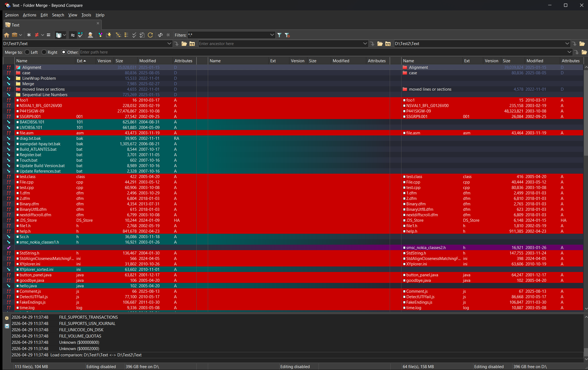Go up a level from ancestor folder

pyautogui.click(x=388, y=44)
